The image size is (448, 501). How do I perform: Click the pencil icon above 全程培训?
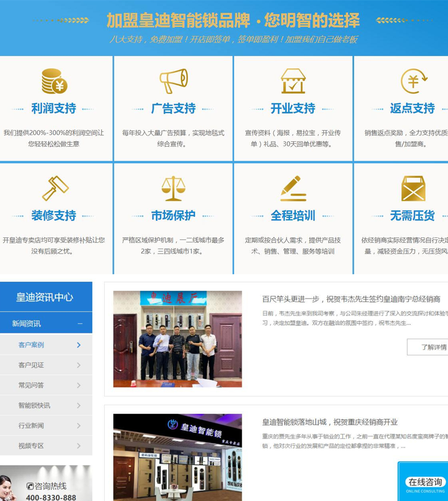click(293, 189)
